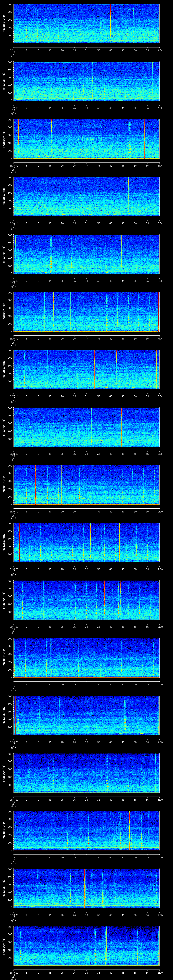Select the 18:00 end time label
The width and height of the screenshot is (173, 980).
coord(159,972)
